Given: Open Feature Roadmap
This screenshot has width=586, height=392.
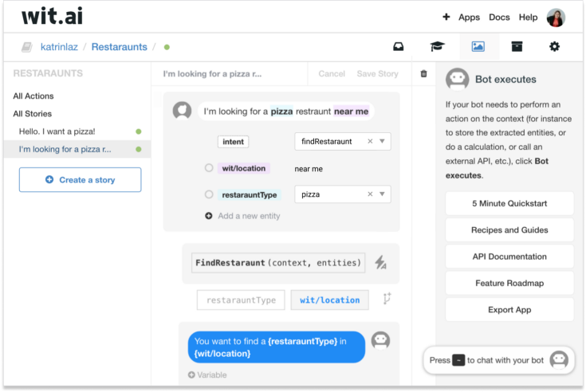Looking at the screenshot, I should pos(509,283).
